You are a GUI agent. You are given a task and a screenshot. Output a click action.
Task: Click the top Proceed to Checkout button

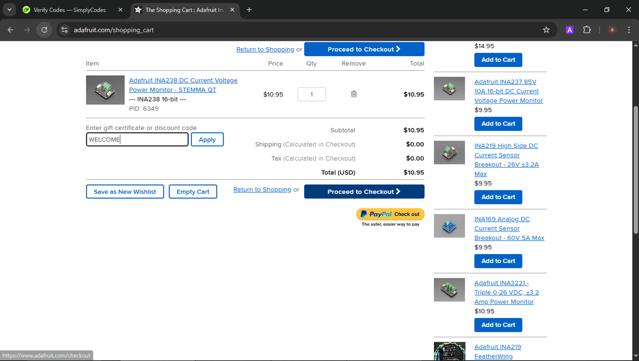[x=364, y=49]
